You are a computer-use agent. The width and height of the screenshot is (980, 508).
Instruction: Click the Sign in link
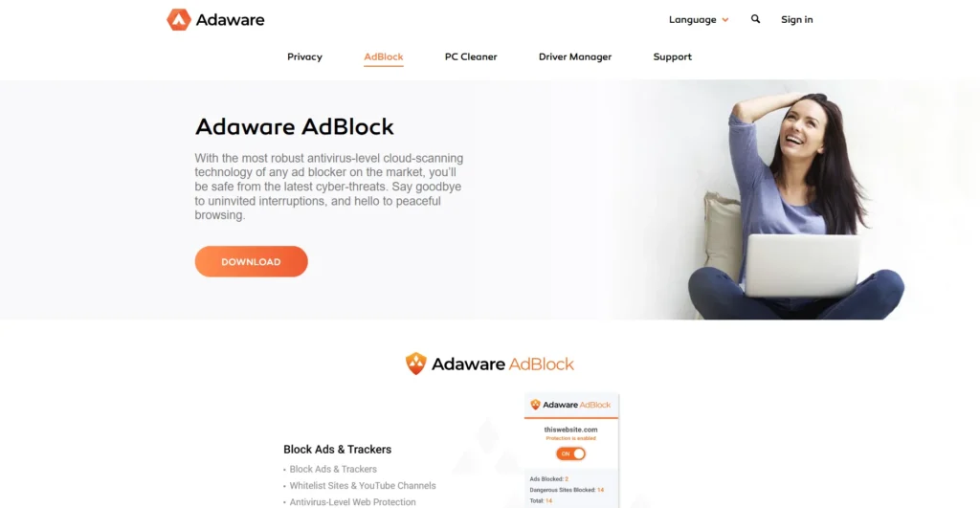[796, 19]
